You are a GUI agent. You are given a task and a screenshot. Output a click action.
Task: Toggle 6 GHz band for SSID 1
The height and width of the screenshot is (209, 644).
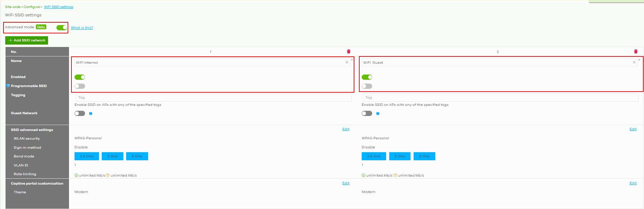(137, 156)
